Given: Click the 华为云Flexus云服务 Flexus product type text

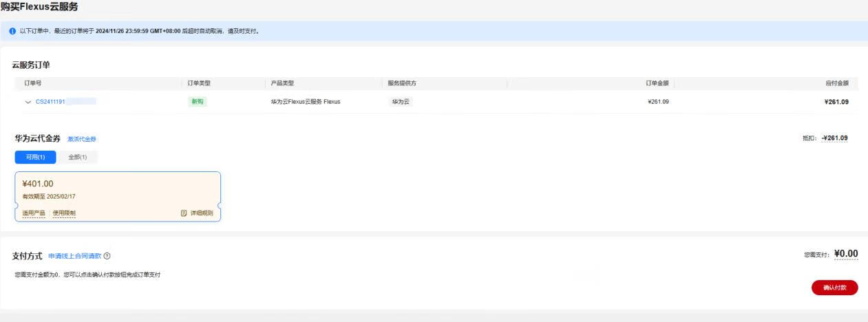Looking at the screenshot, I should [x=306, y=102].
